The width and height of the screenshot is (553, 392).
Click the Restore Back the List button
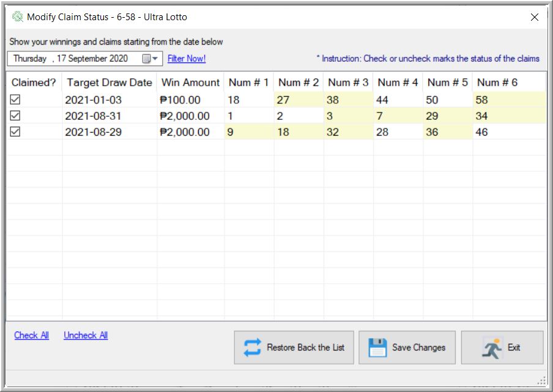(x=294, y=347)
